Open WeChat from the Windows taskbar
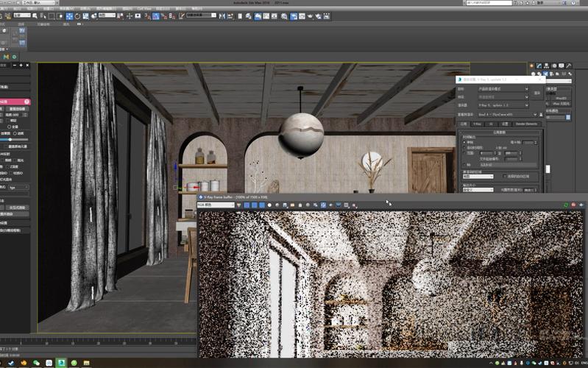Viewport: 588px width, 368px height. click(36, 363)
